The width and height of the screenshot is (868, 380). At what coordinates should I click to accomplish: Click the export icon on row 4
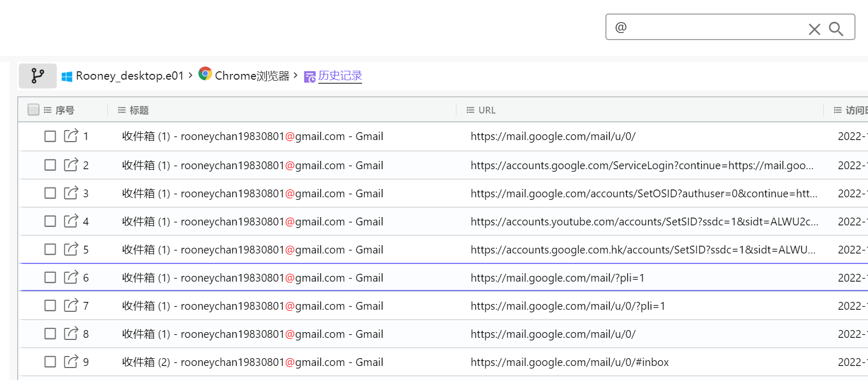coord(71,220)
